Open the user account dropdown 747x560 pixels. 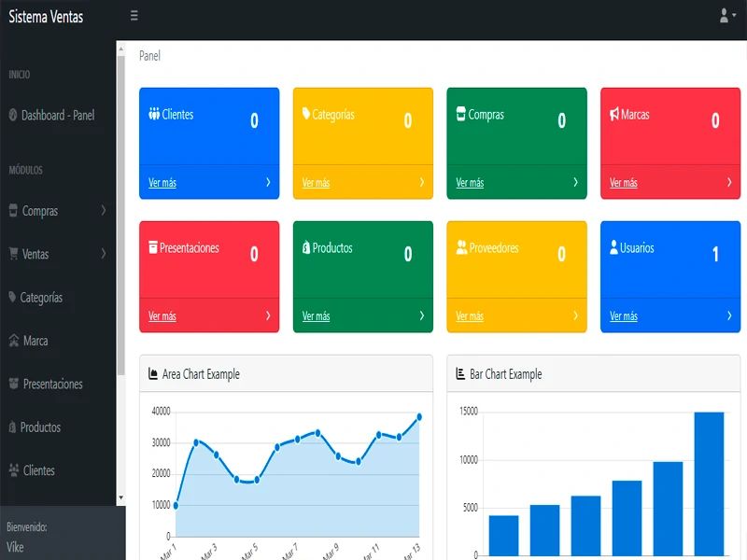(726, 16)
